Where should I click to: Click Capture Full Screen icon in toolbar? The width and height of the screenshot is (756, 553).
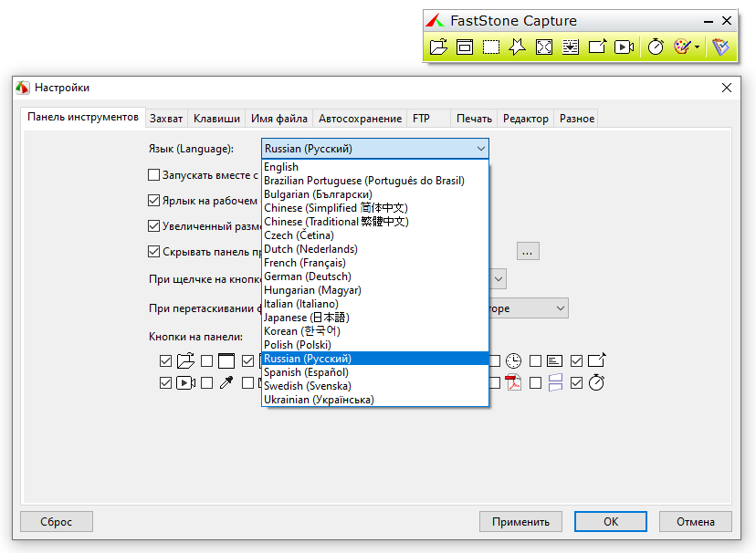point(544,47)
